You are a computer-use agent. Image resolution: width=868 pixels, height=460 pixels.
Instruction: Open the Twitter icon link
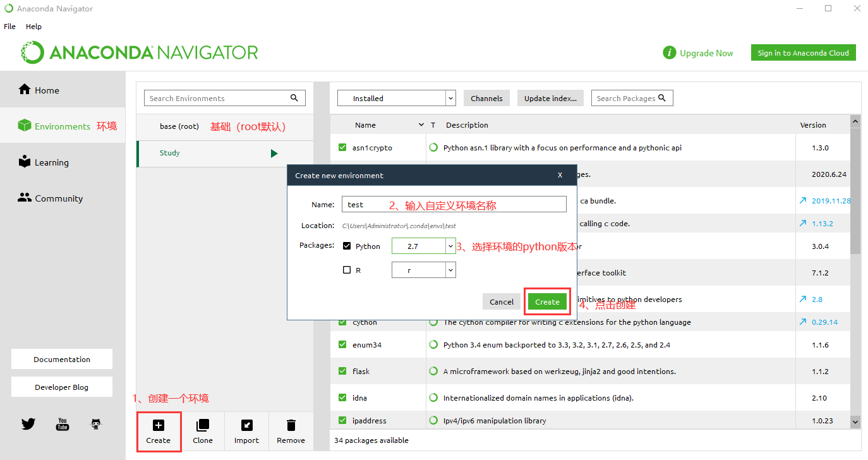(28, 424)
